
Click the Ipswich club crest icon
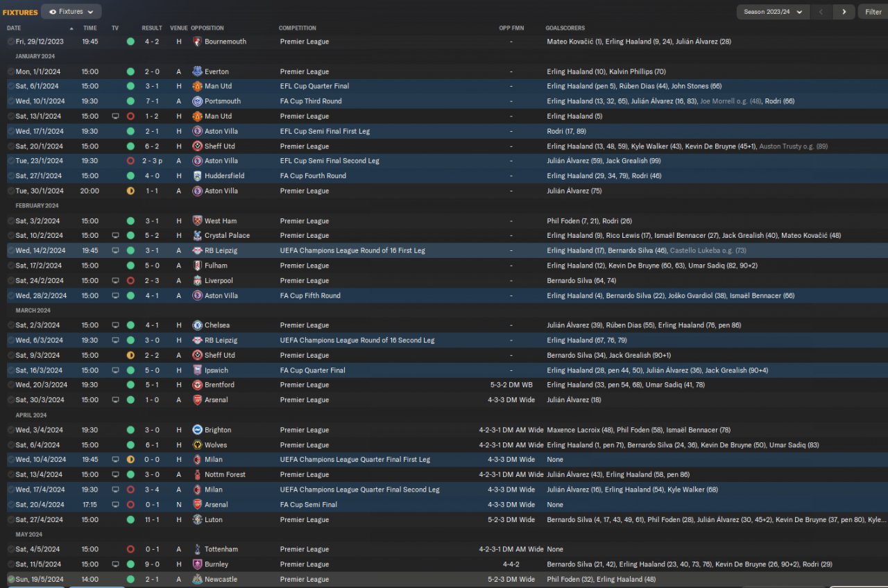point(197,370)
